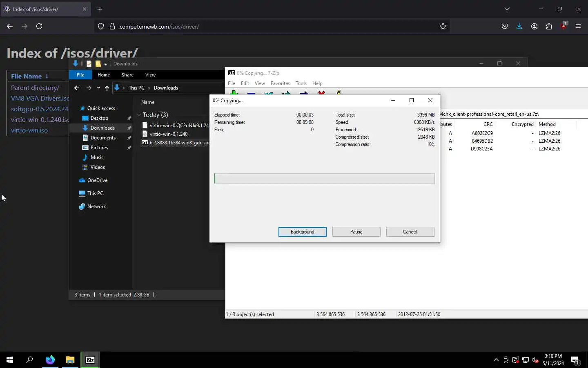Open a new Firefox tab
This screenshot has width=588, height=368.
pos(100,9)
